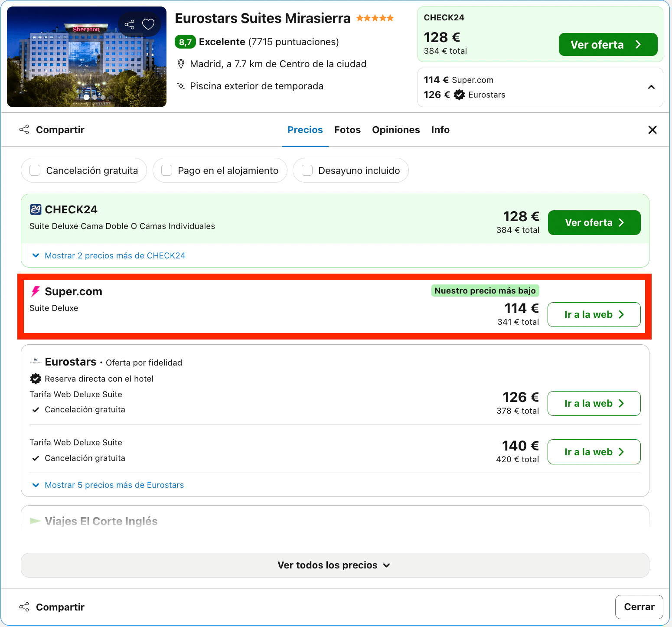The image size is (672, 627).
Task: Click Nuestro precio más bajo badge
Action: click(x=485, y=291)
